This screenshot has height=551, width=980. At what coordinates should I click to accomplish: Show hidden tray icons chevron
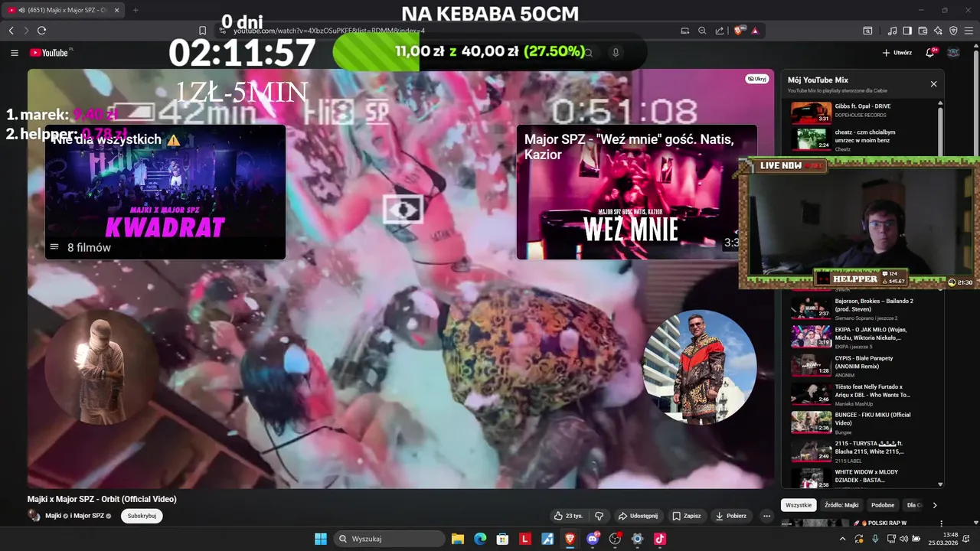pos(843,539)
